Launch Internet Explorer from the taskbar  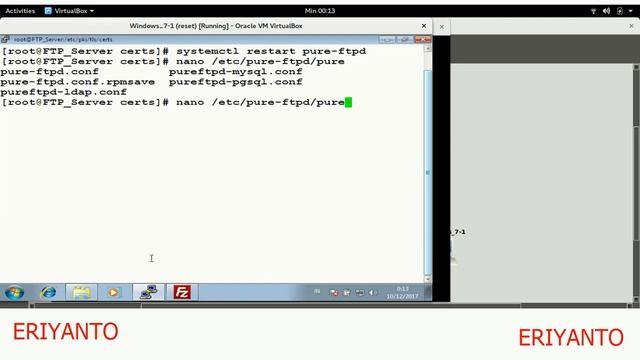(x=48, y=292)
